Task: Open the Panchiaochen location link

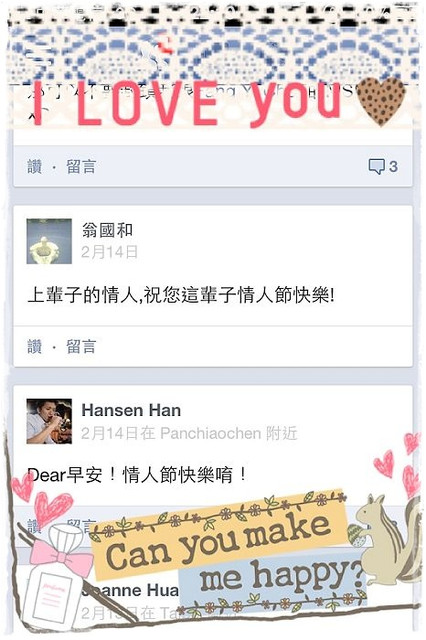Action: coord(211,433)
